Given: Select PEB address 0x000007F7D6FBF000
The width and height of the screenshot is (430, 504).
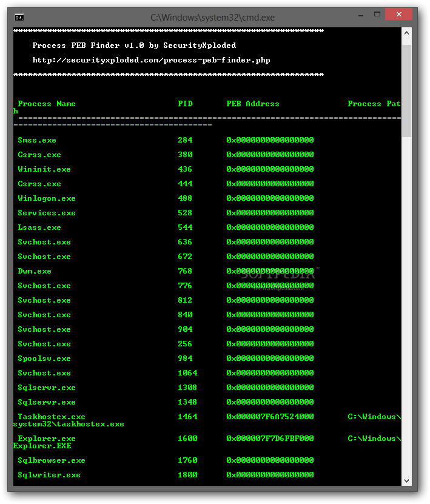Looking at the screenshot, I should point(270,438).
